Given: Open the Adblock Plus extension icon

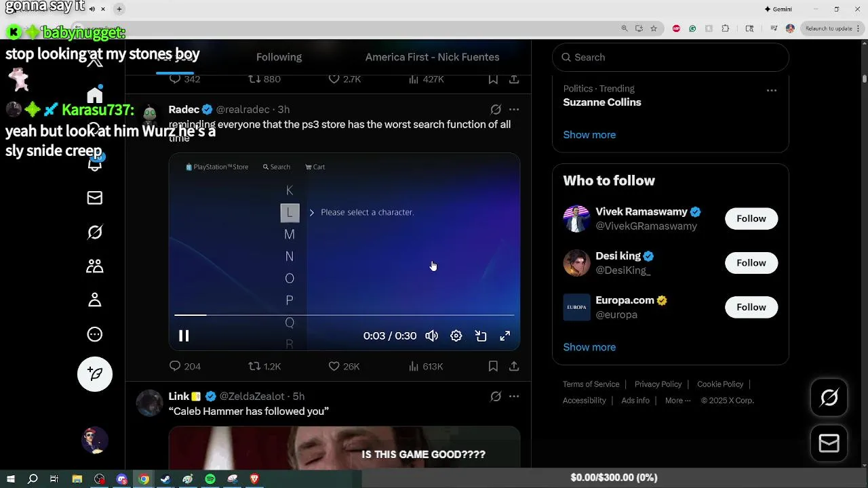Looking at the screenshot, I should (x=676, y=28).
